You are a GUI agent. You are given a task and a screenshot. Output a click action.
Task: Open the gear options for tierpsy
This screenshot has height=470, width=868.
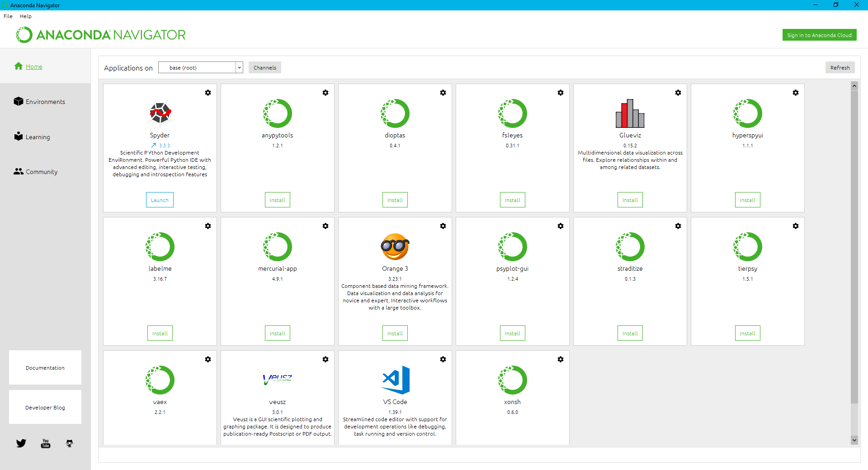click(796, 226)
